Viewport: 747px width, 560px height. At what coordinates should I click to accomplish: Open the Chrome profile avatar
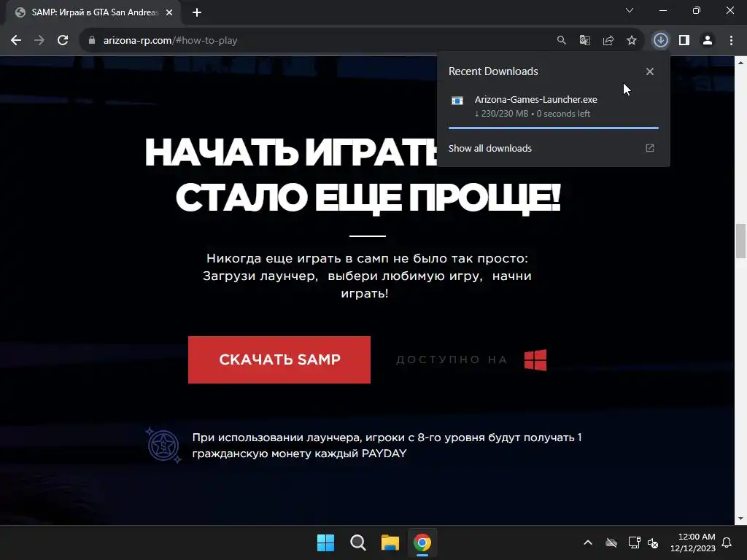[x=708, y=41]
